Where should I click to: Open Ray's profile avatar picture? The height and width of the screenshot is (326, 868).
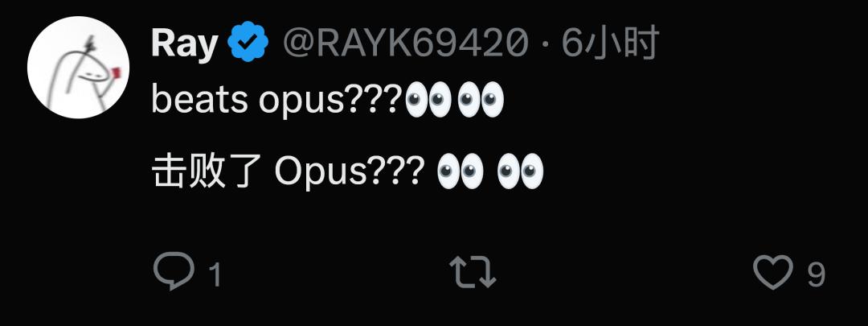pyautogui.click(x=79, y=68)
